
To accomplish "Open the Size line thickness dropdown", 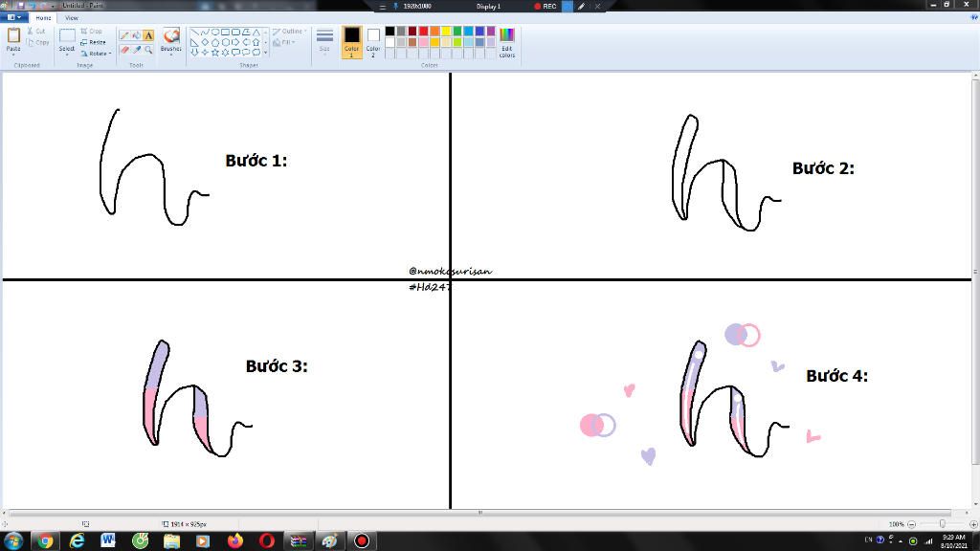I will 324,40.
